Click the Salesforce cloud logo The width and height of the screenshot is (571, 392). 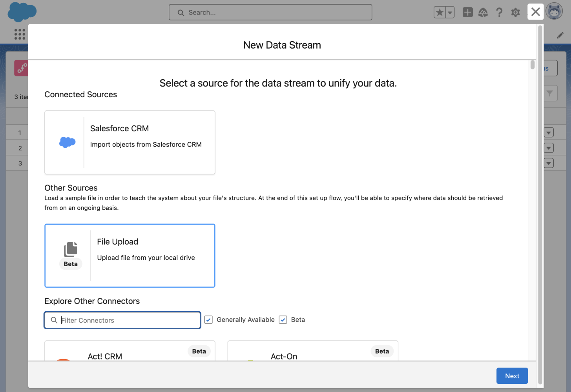pos(22,12)
